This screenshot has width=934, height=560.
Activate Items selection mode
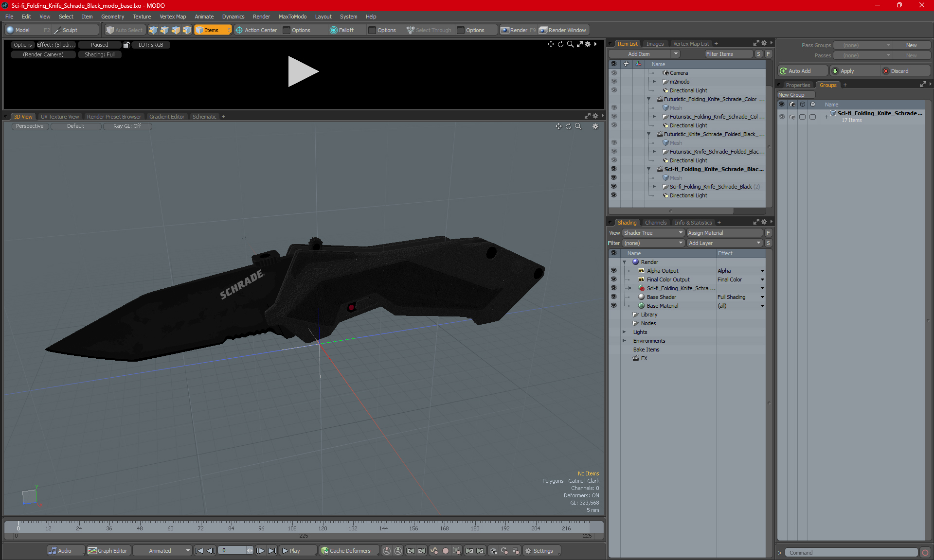pyautogui.click(x=213, y=30)
